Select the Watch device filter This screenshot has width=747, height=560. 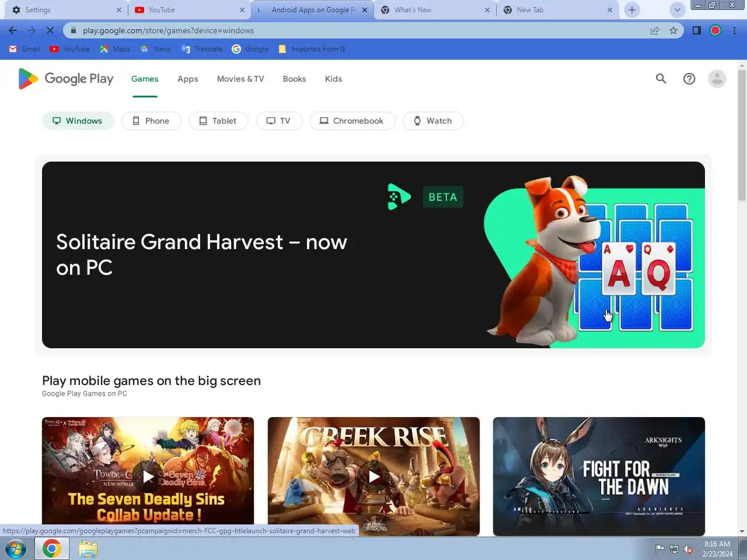tap(433, 121)
